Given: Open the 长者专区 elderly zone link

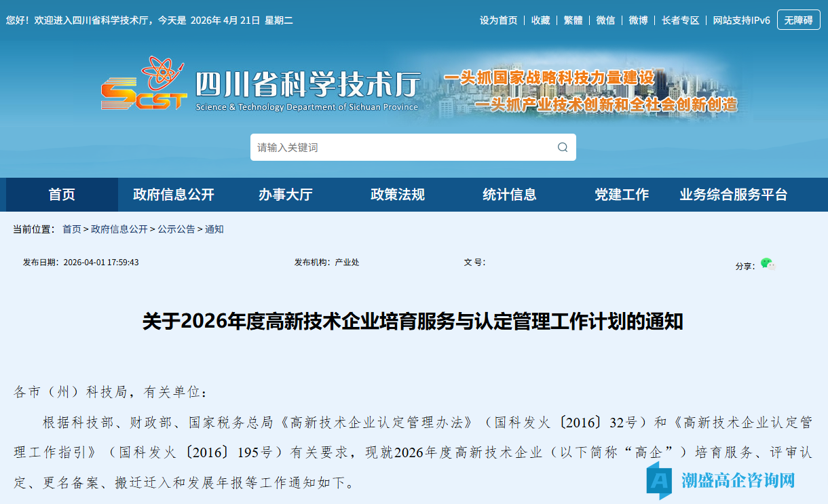Looking at the screenshot, I should (x=680, y=20).
